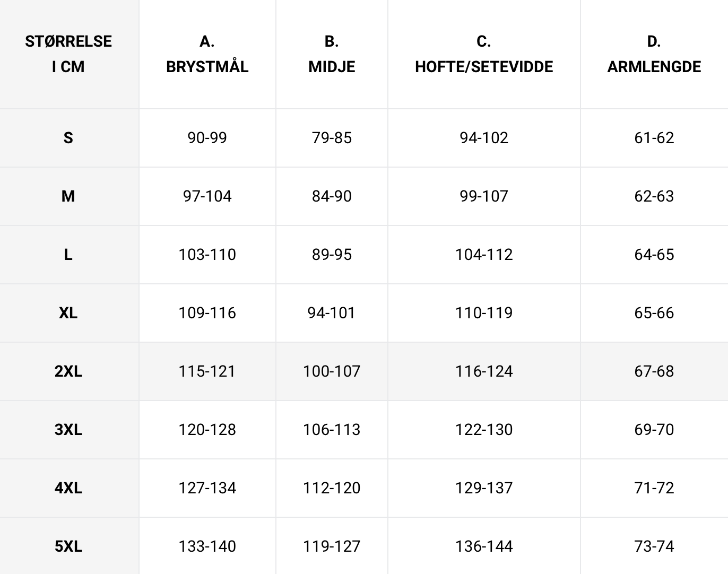Click hip value 104-112 for size L
The height and width of the screenshot is (574, 728).
coord(484,255)
